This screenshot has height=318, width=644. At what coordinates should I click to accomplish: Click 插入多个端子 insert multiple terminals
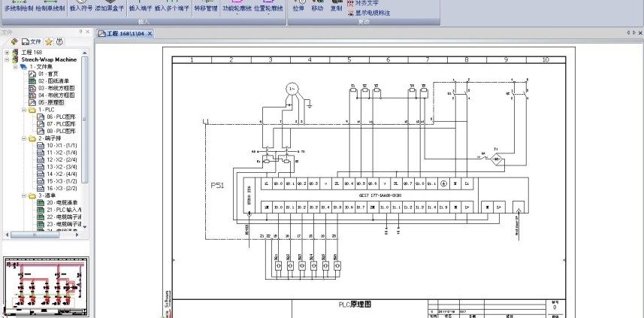[172, 8]
